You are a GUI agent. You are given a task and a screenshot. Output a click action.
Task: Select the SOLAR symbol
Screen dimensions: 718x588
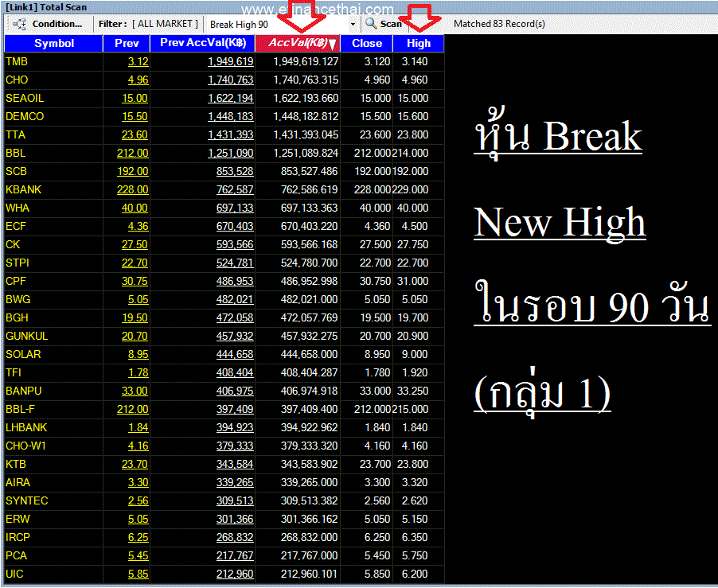(23, 354)
